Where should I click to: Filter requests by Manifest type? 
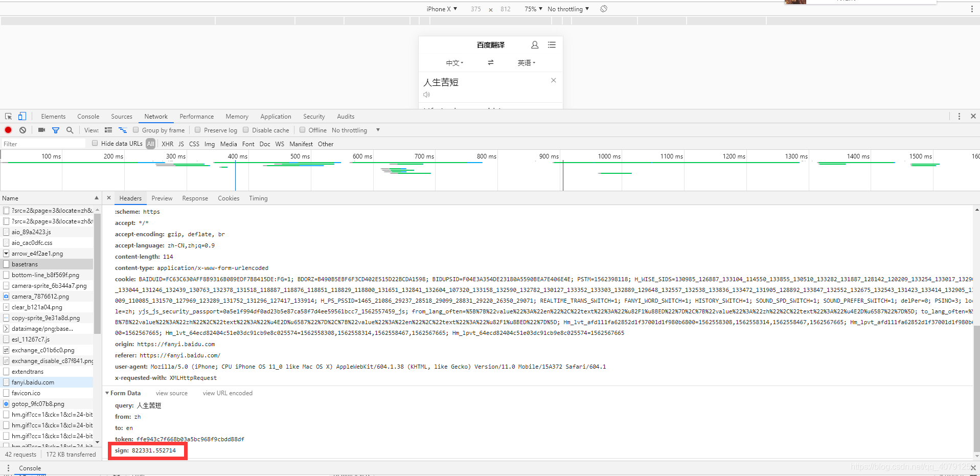click(301, 144)
